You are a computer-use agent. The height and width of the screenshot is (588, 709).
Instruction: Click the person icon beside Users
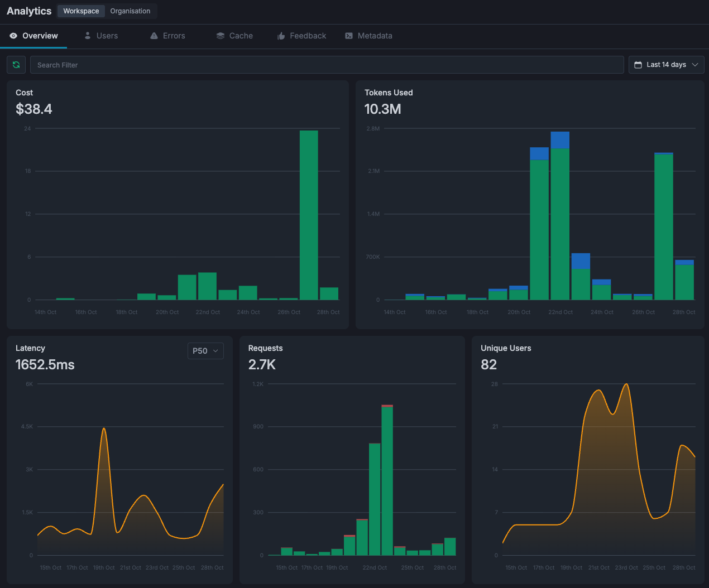pyautogui.click(x=88, y=36)
